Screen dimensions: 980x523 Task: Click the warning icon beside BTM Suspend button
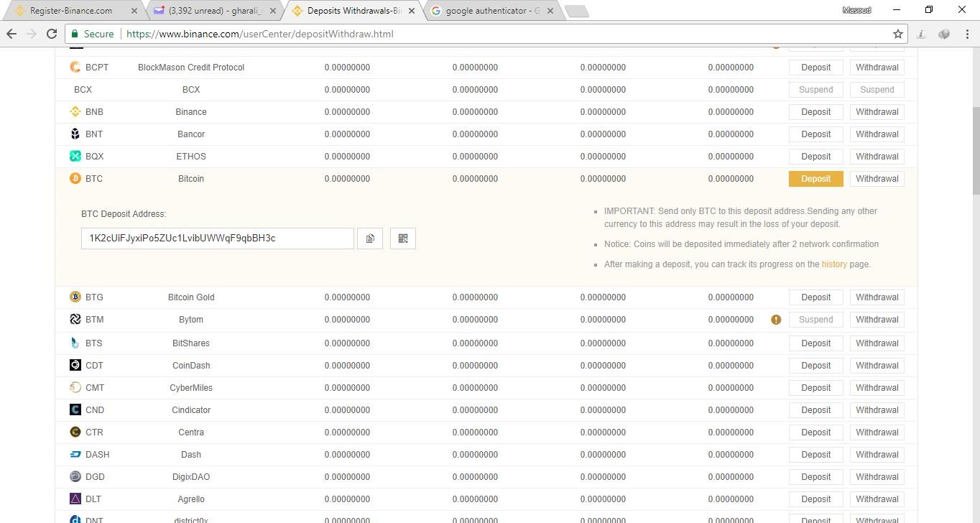(776, 319)
